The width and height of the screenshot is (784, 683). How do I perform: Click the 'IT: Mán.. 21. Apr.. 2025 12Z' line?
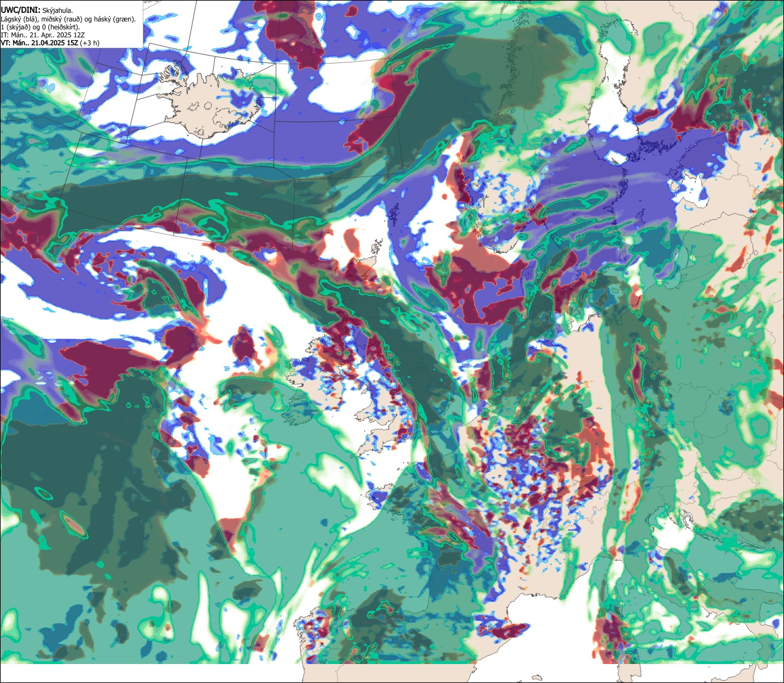(43, 35)
